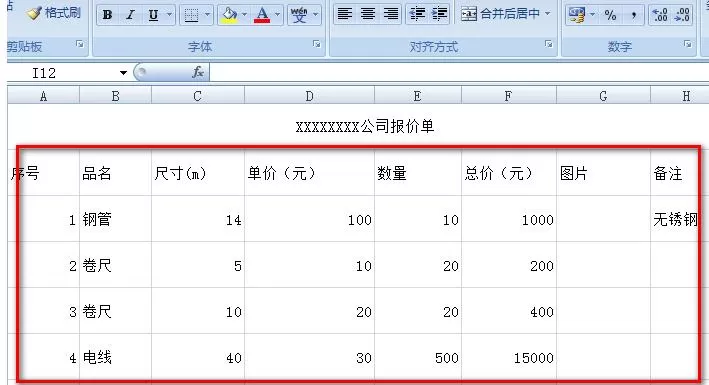The width and height of the screenshot is (709, 385).
Task: Select column B header
Action: point(115,96)
